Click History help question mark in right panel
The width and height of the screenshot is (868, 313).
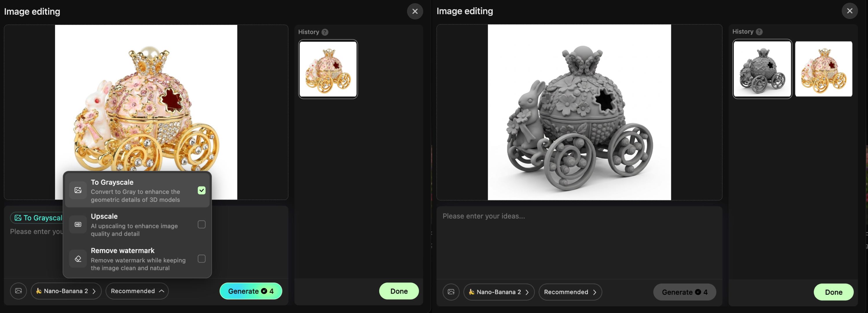pos(759,32)
